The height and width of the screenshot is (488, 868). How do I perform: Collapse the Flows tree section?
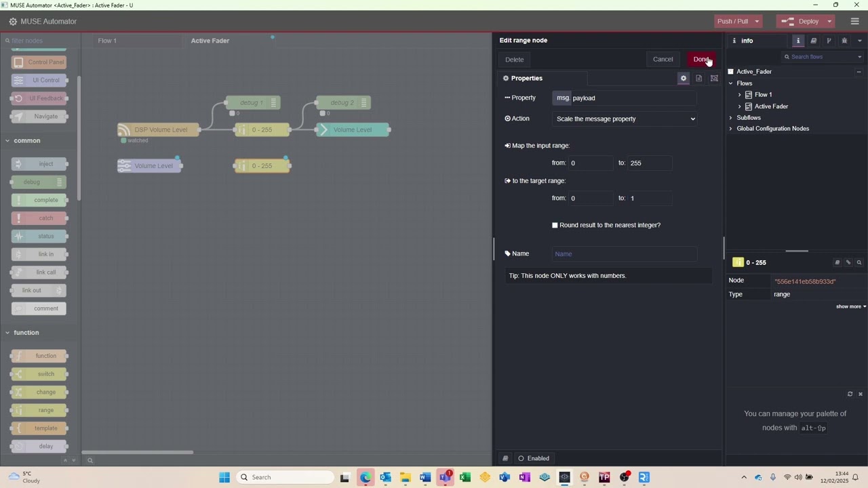(730, 83)
